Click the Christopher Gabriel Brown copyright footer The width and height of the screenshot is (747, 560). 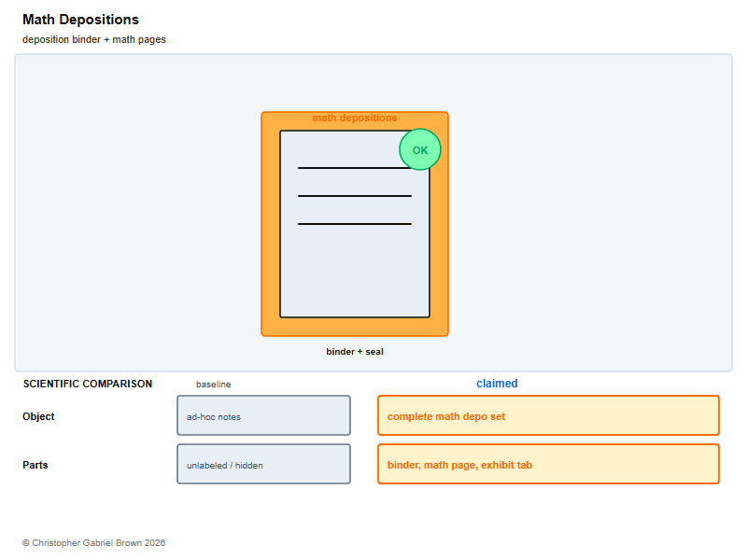click(94, 543)
